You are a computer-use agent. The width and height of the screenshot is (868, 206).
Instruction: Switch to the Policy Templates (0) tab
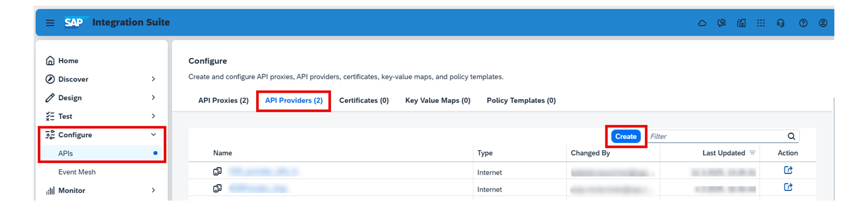point(521,100)
